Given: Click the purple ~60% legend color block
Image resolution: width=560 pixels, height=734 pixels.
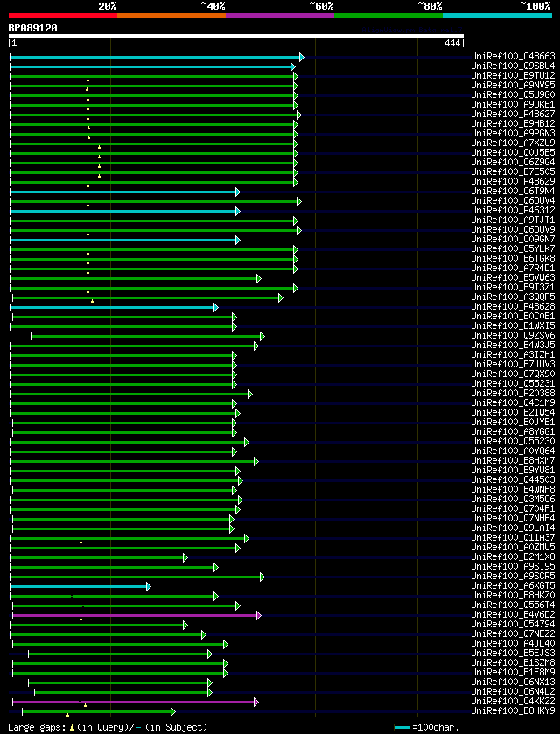Looking at the screenshot, I should (280, 16).
